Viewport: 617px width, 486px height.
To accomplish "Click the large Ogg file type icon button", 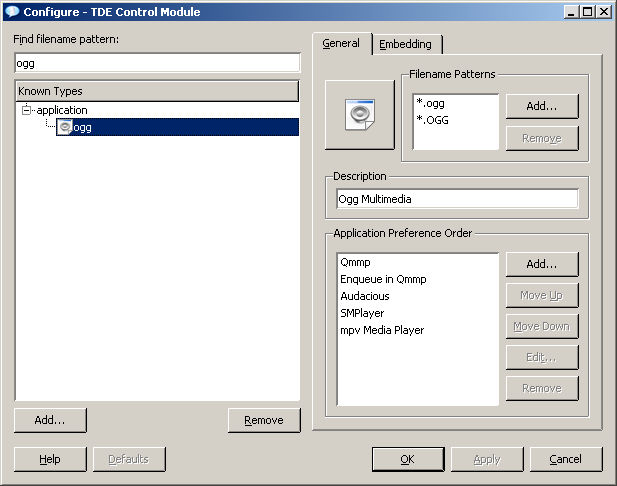I will click(x=361, y=114).
